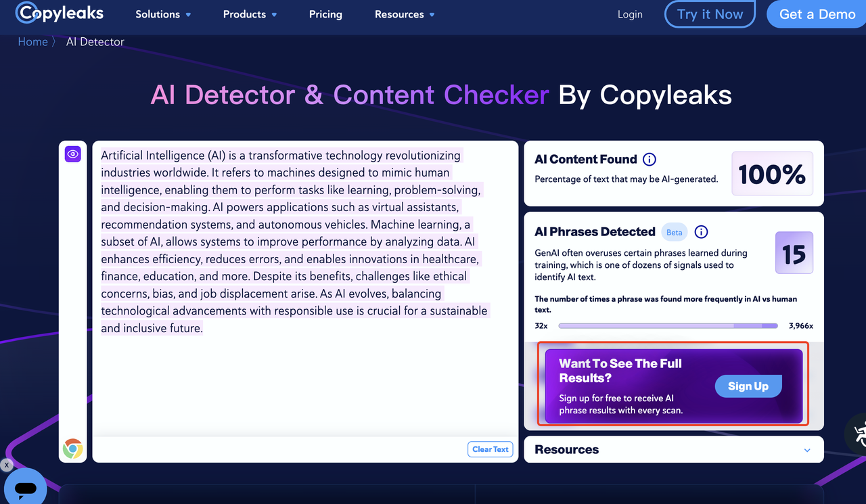Click the AI Detector breadcrumb
The image size is (866, 504).
95,42
